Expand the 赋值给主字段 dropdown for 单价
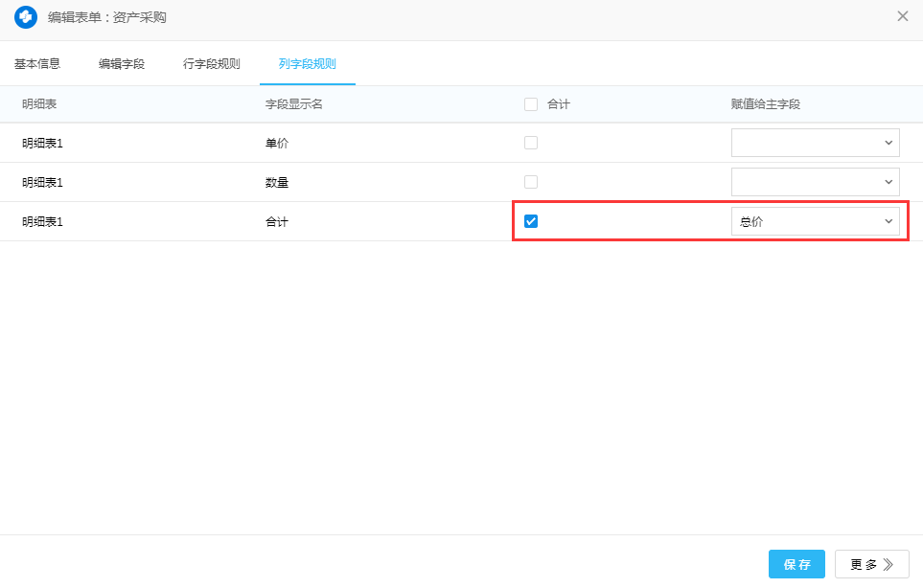Screen dimensions: 923x588 tap(815, 143)
